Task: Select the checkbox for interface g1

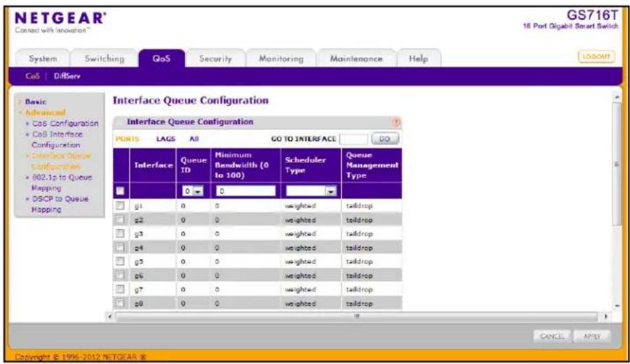Action: click(x=120, y=206)
